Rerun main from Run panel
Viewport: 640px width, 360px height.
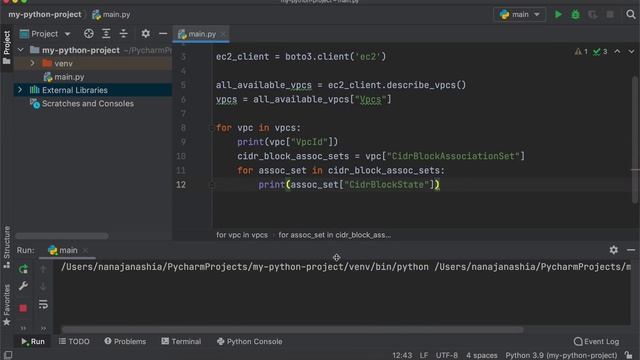coord(23,269)
